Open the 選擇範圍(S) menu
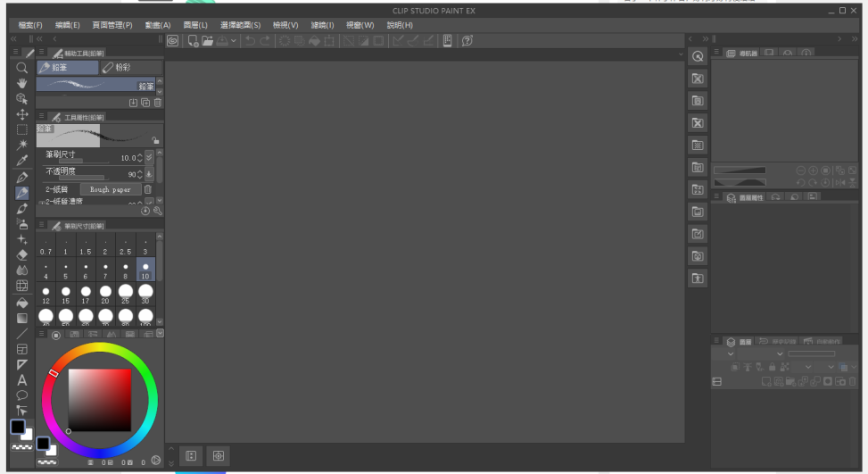The width and height of the screenshot is (868, 474). click(x=240, y=26)
